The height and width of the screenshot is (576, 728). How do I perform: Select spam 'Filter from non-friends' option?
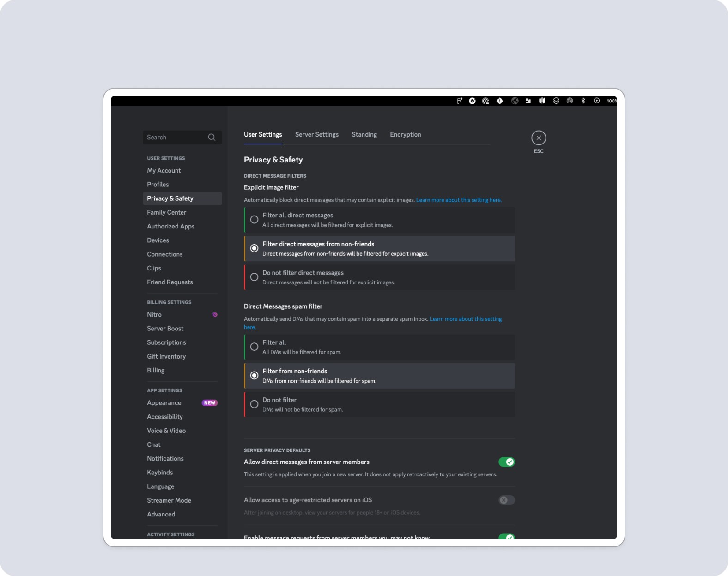[x=379, y=376]
